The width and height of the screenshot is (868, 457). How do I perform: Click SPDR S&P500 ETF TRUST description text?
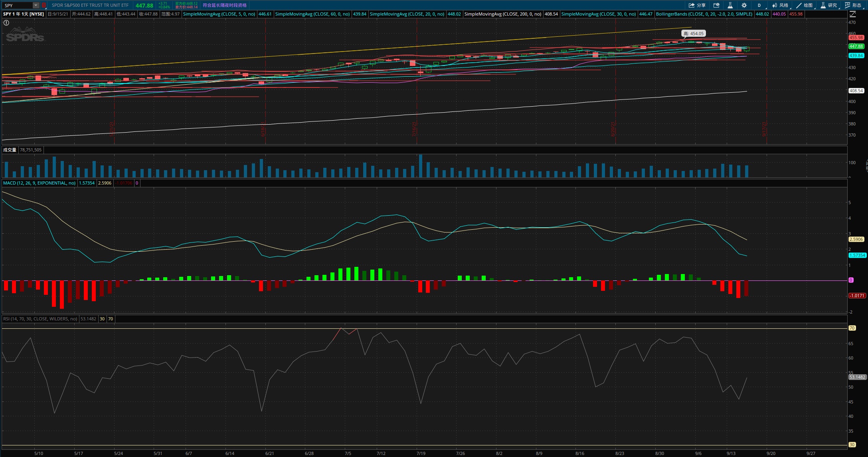(90, 5)
